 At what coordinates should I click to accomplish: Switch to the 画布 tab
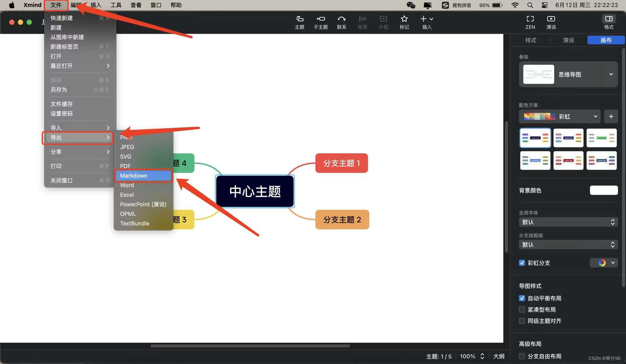[606, 40]
